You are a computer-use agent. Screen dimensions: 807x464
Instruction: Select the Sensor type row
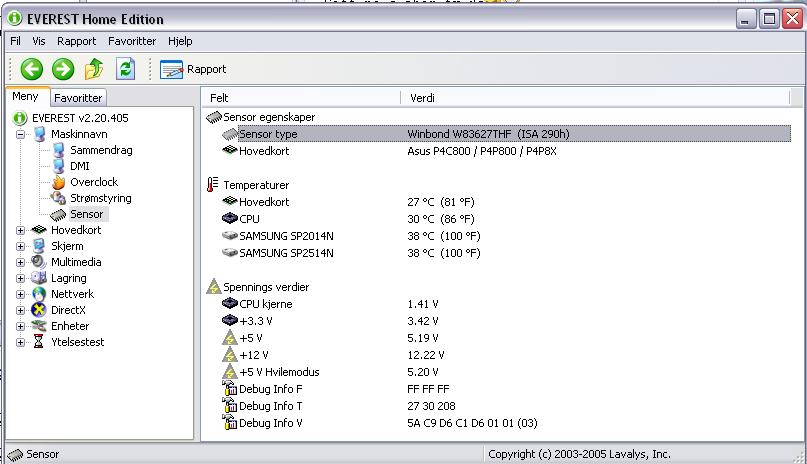506,134
